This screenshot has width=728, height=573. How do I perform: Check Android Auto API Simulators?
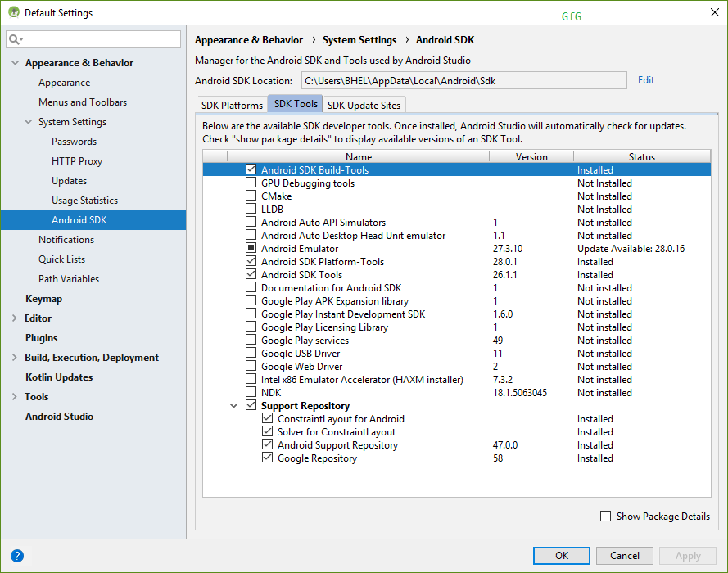click(251, 222)
